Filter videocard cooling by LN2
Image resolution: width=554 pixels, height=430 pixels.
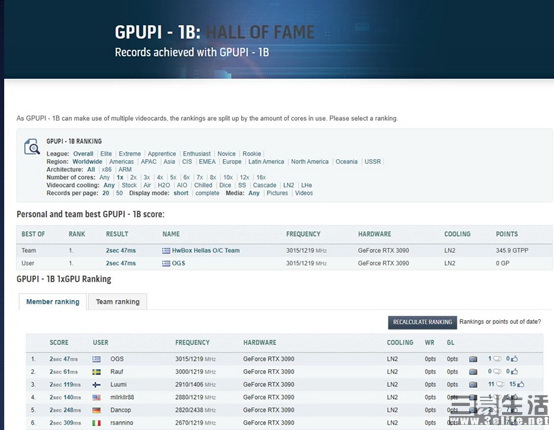288,185
